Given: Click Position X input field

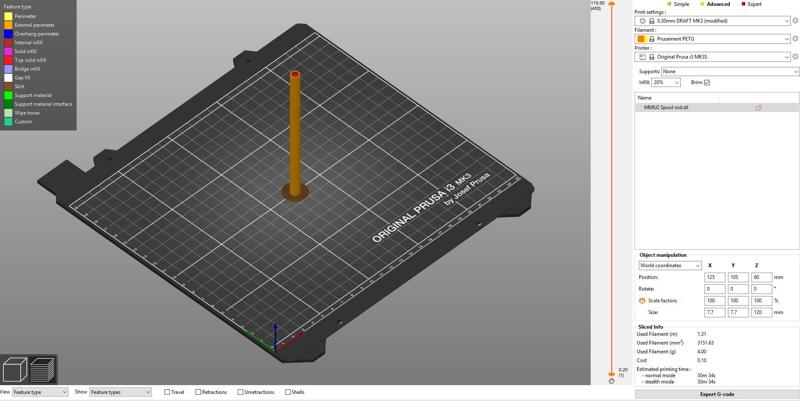Looking at the screenshot, I should 714,277.
